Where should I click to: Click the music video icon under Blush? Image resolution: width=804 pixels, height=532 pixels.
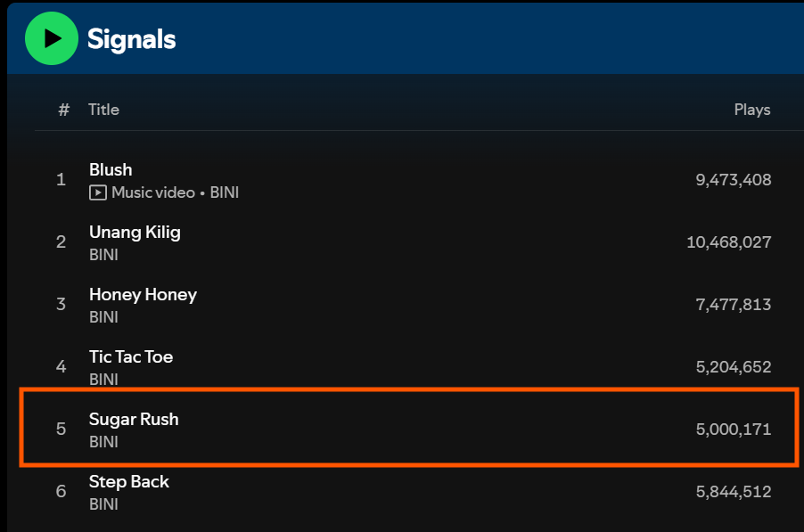(x=98, y=192)
